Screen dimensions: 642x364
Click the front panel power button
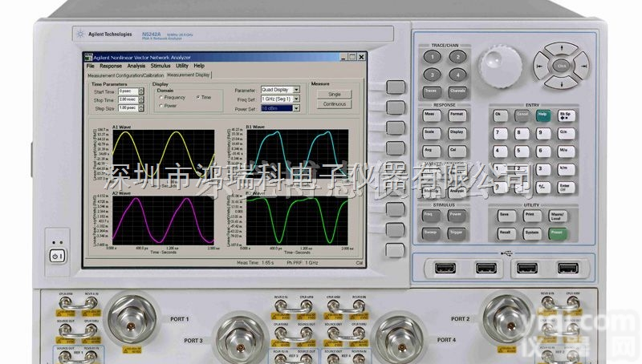[x=57, y=257]
